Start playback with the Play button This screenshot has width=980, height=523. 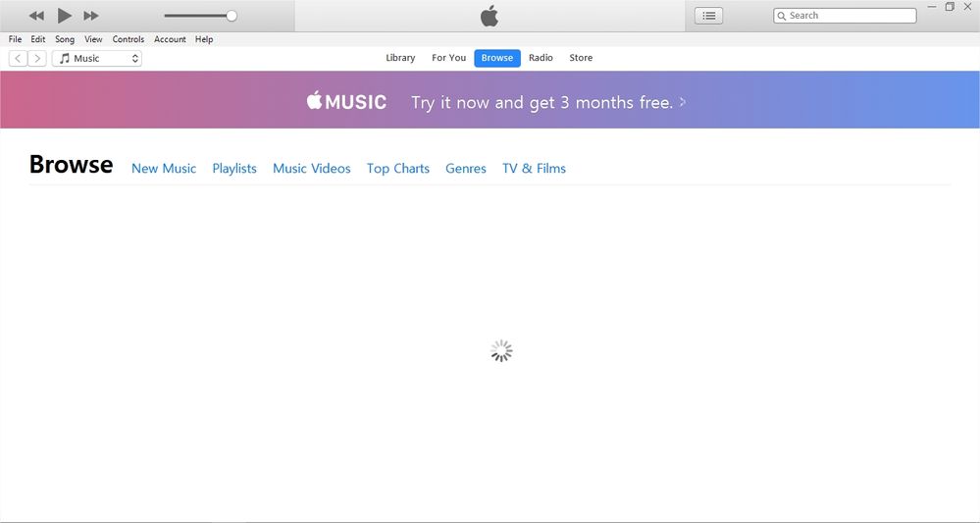[65, 16]
